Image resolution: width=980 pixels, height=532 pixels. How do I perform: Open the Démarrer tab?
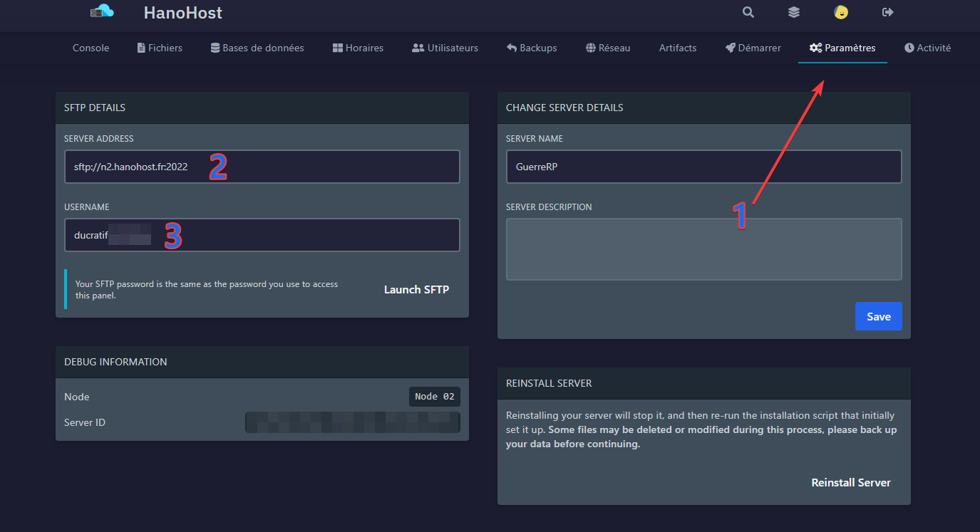pyautogui.click(x=753, y=48)
